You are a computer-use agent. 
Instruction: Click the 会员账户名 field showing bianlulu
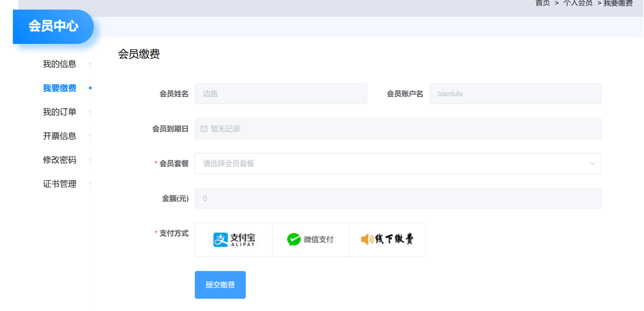pyautogui.click(x=516, y=94)
